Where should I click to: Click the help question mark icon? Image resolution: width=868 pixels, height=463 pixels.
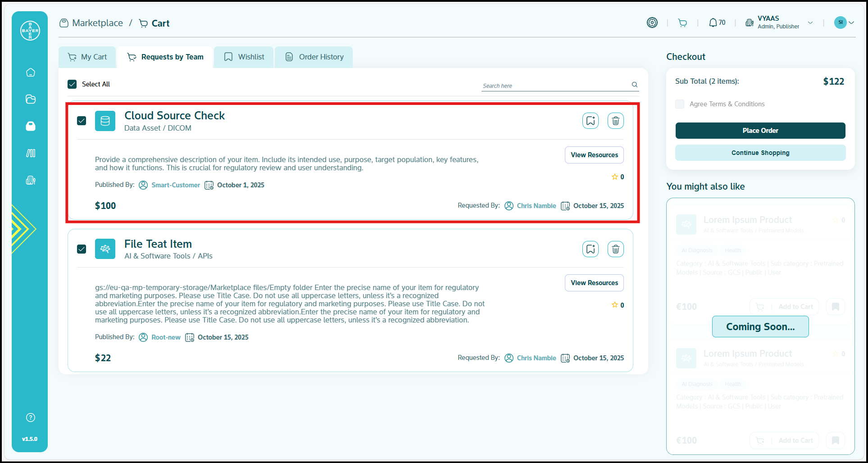click(31, 418)
